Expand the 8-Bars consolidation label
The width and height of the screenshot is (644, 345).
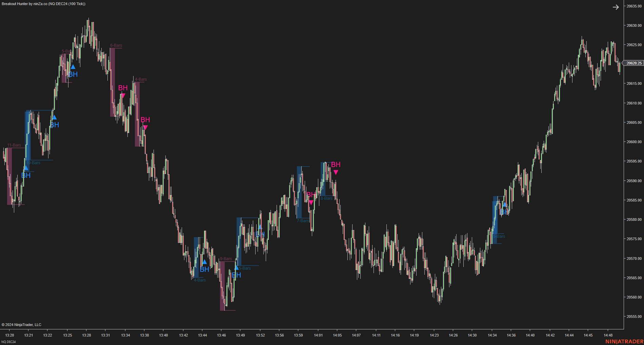pyautogui.click(x=327, y=198)
